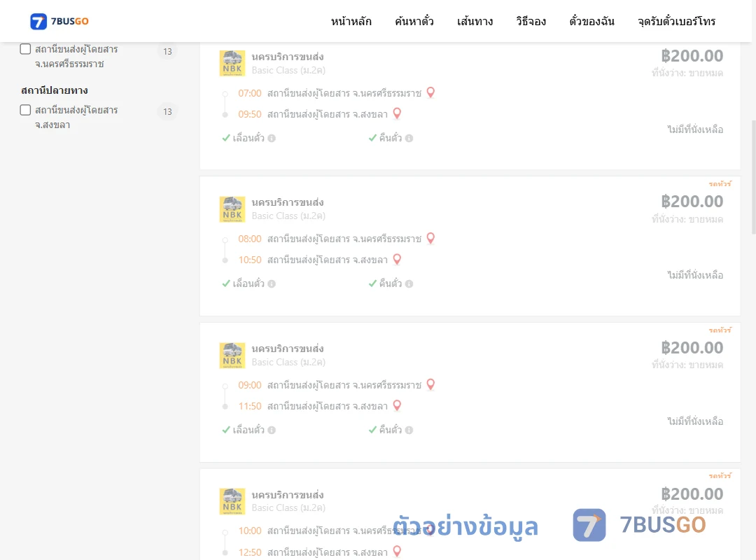Click the 7BUSGO logo in the header

(x=59, y=21)
